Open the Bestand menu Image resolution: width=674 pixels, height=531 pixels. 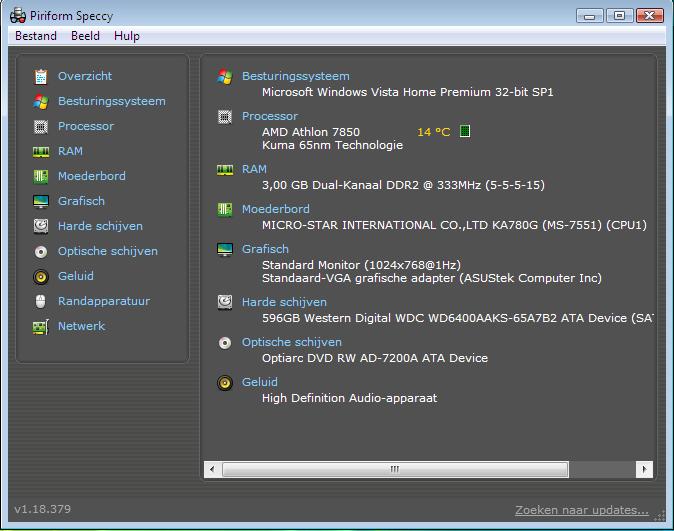[x=36, y=36]
